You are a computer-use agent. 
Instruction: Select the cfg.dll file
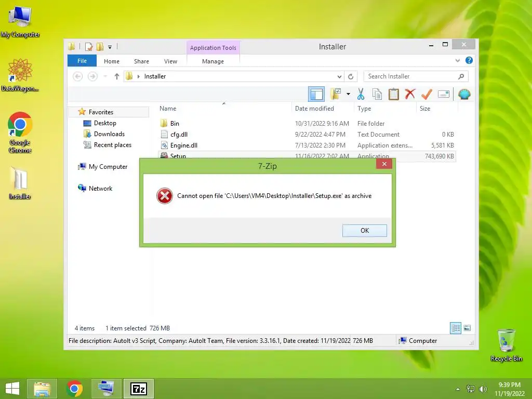click(x=307, y=135)
